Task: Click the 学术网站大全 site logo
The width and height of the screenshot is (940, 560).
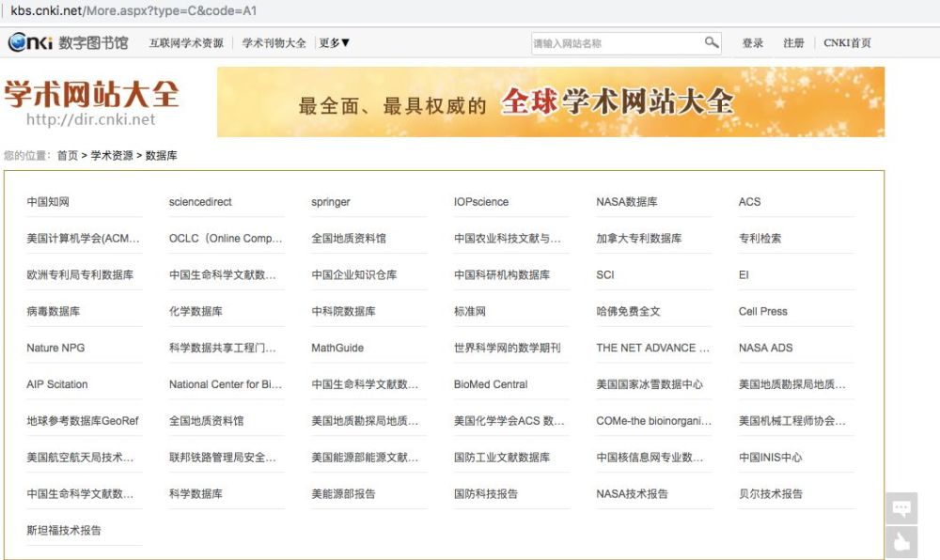Action: (92, 101)
